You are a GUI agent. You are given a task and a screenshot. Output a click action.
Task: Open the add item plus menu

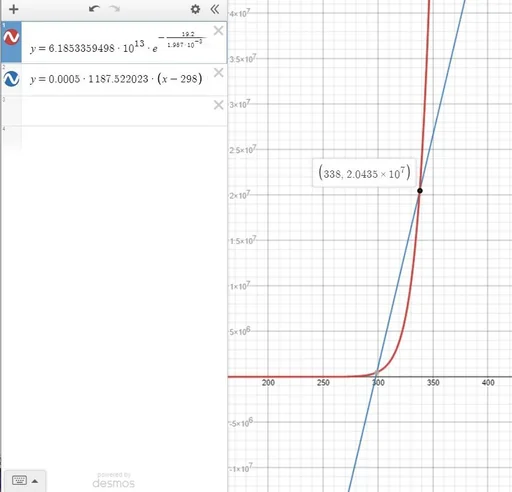(x=14, y=9)
